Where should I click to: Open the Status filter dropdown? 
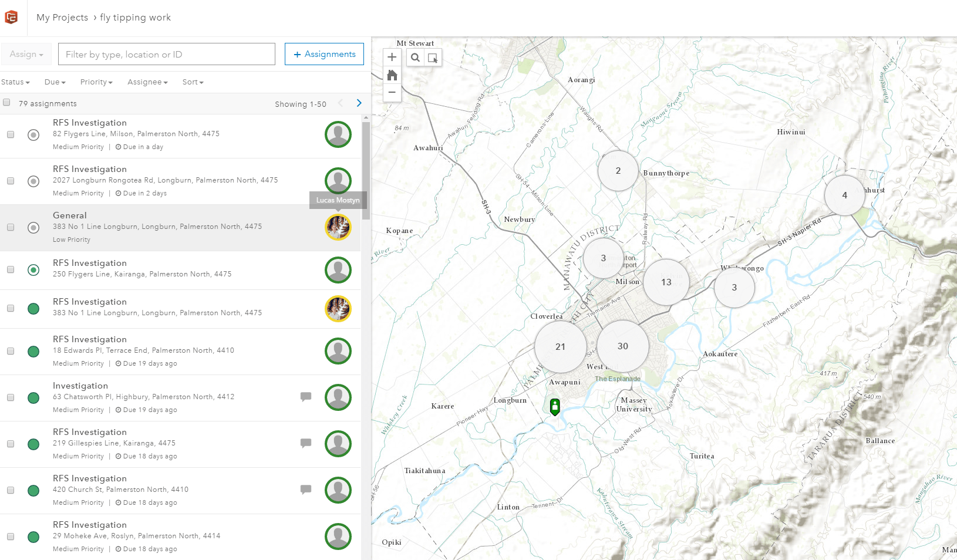pos(15,82)
